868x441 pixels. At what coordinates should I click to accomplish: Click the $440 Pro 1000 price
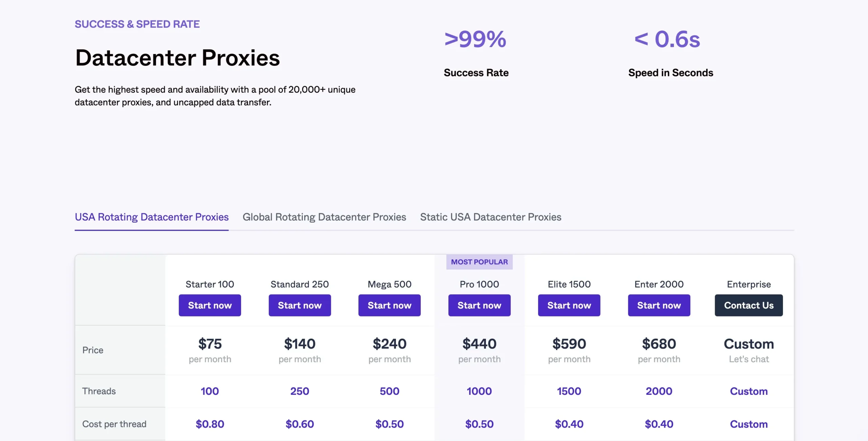(x=479, y=344)
